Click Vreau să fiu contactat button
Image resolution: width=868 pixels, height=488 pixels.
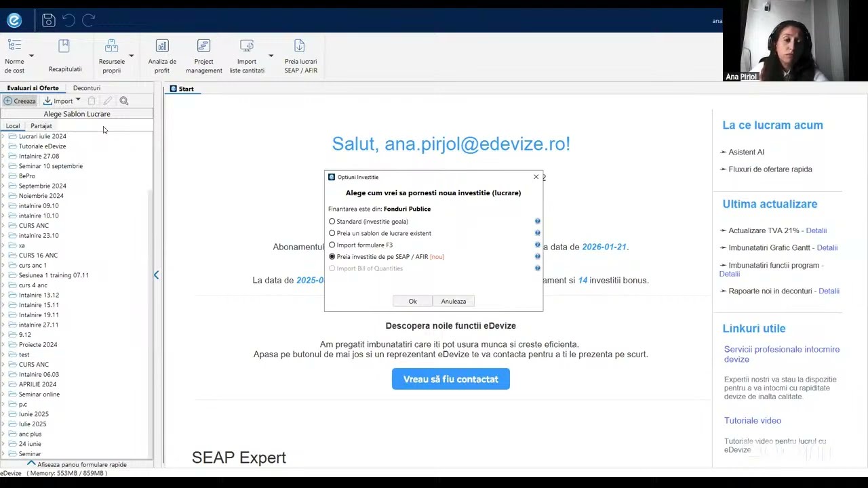coord(451,379)
